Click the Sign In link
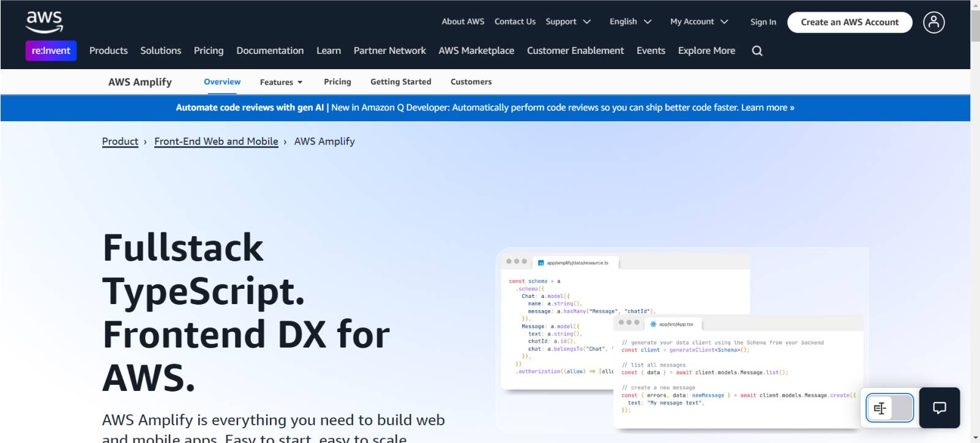This screenshot has height=443, width=980. click(x=763, y=22)
